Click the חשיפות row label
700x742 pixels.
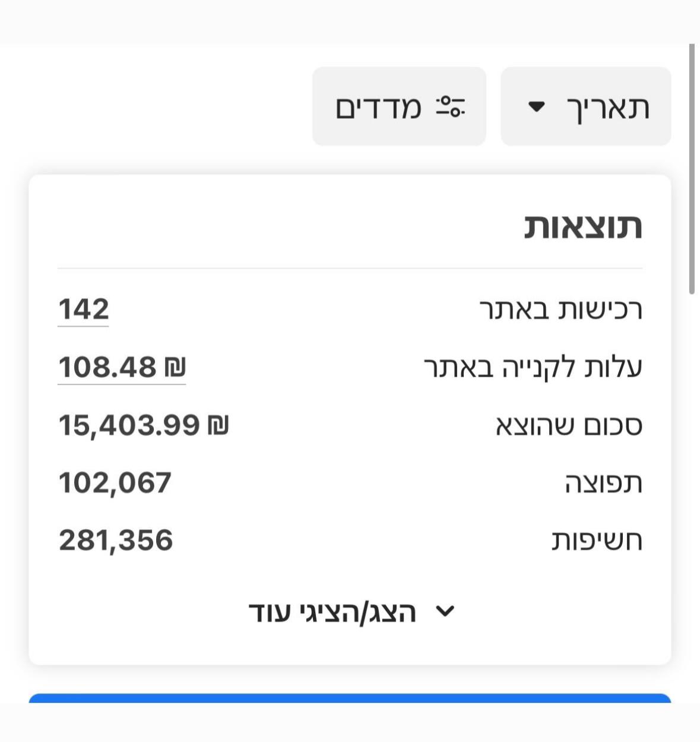click(x=597, y=541)
